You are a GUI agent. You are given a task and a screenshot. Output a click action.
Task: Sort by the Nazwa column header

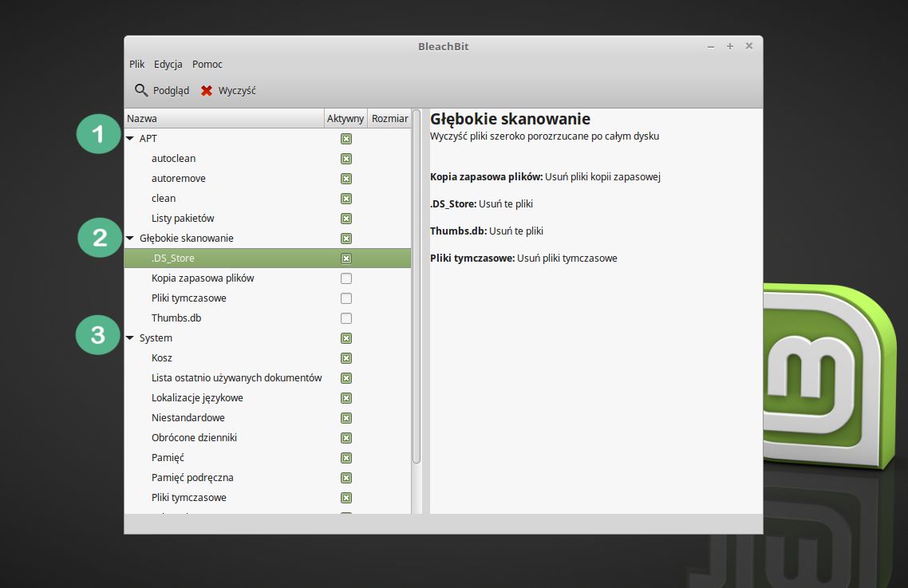pyautogui.click(x=224, y=118)
